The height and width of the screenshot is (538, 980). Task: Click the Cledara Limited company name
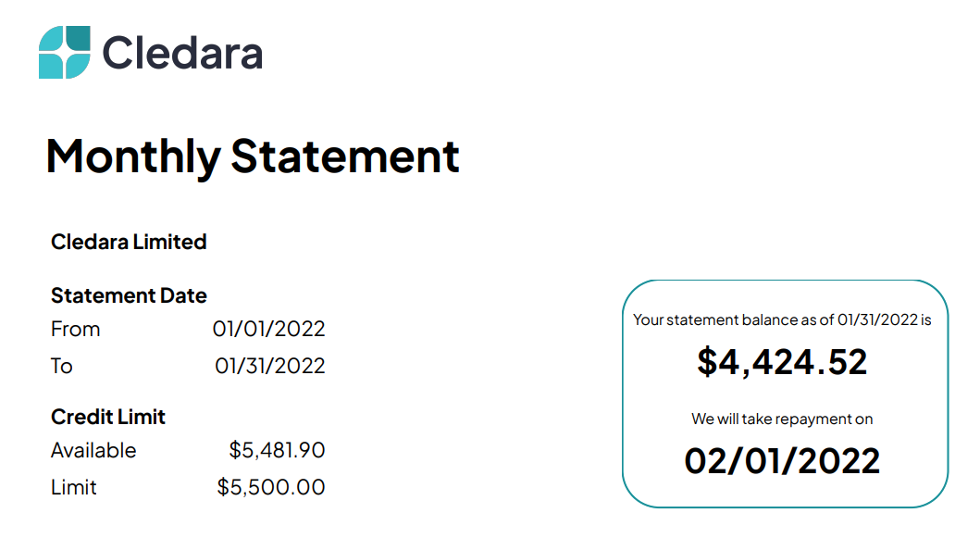point(129,242)
